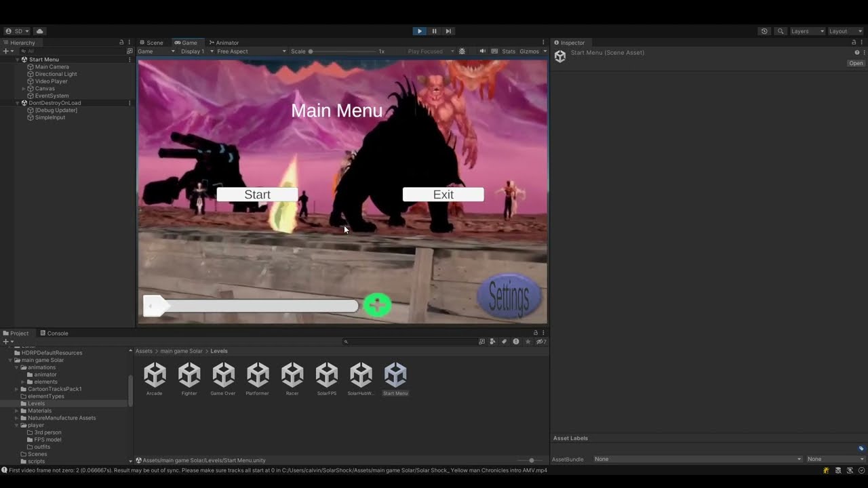This screenshot has width=868, height=488.
Task: Open Unity search with the magnifier icon
Action: (781, 31)
